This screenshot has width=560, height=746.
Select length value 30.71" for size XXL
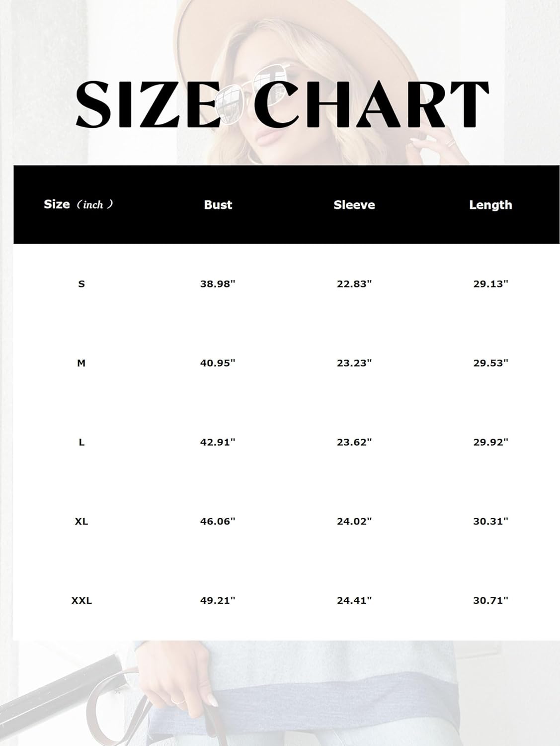point(491,600)
